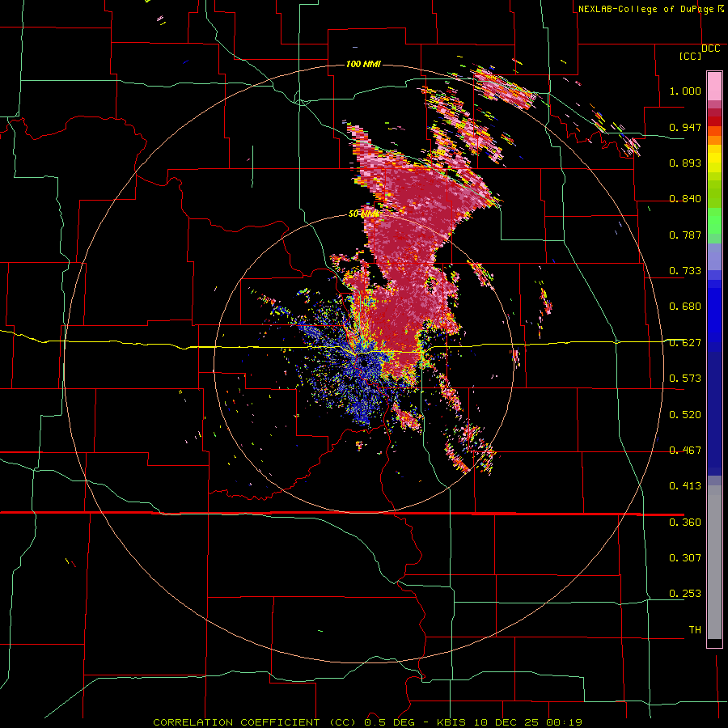Click the Correlation Coefficient KBIS caption text

coord(367,722)
